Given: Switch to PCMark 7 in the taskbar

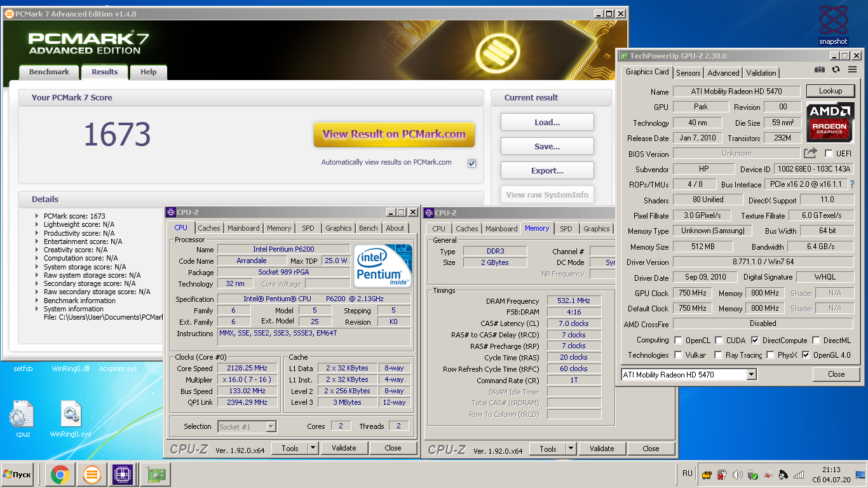Looking at the screenshot, I should tap(92, 474).
